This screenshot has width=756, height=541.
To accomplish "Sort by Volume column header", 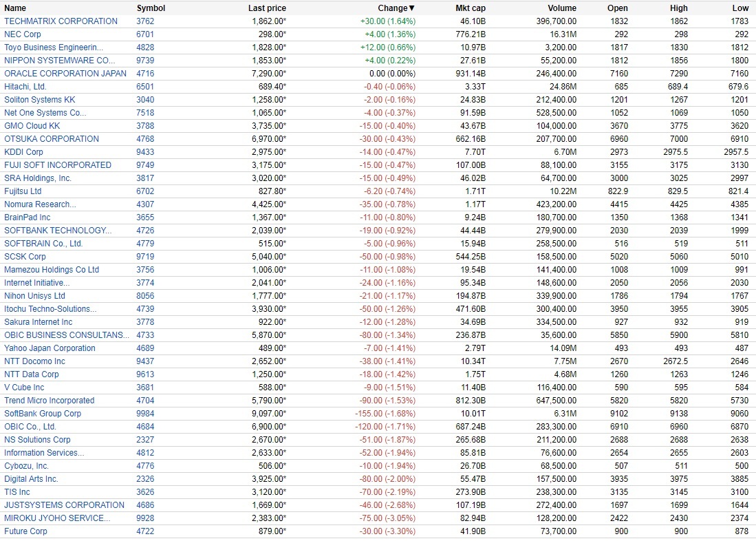I will pyautogui.click(x=562, y=8).
